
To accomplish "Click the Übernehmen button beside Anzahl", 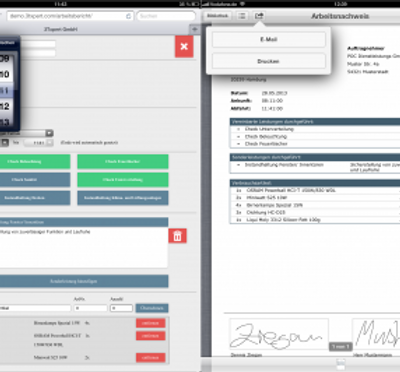I will (x=152, y=308).
